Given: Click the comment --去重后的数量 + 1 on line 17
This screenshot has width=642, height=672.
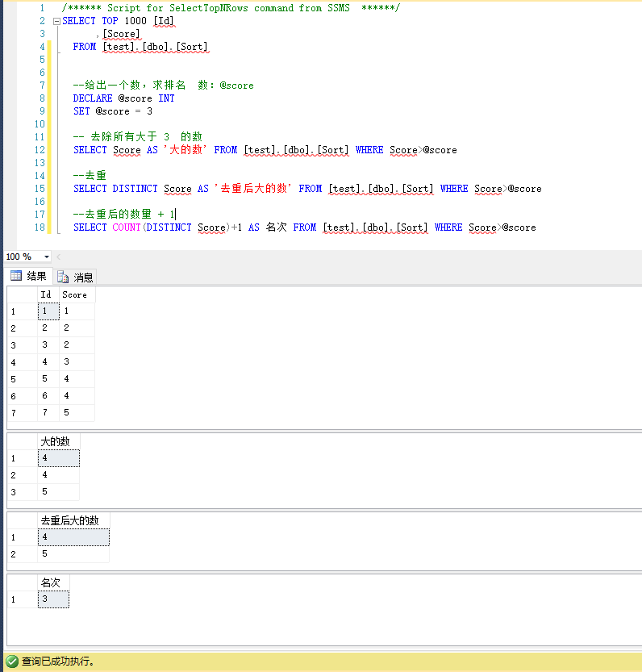Looking at the screenshot, I should [x=124, y=215].
